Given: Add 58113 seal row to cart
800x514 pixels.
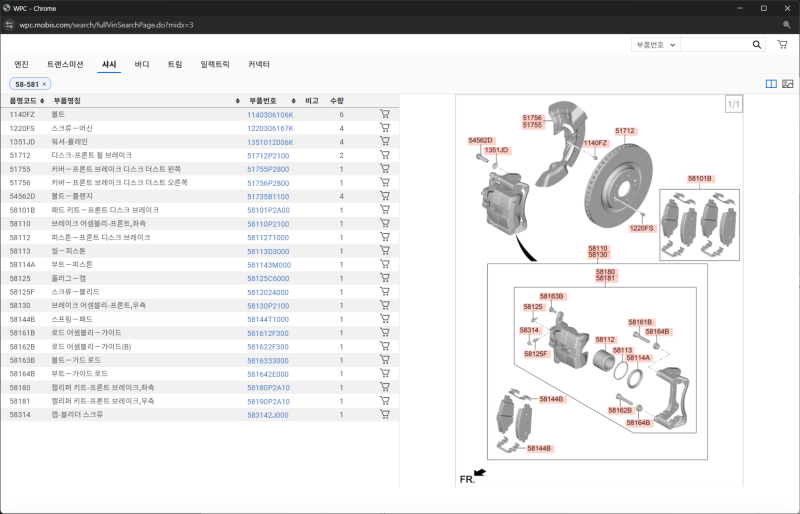Looking at the screenshot, I should (385, 251).
